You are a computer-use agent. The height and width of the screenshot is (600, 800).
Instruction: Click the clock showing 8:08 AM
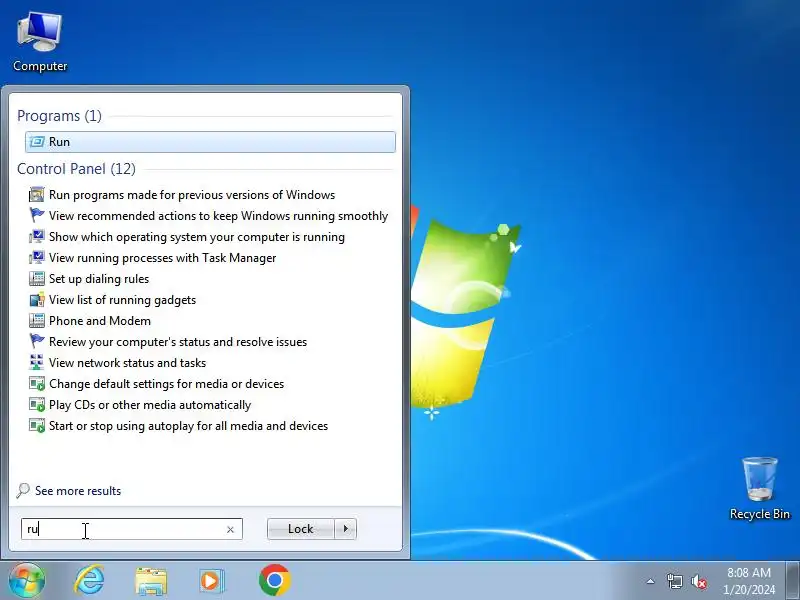[x=749, y=581]
